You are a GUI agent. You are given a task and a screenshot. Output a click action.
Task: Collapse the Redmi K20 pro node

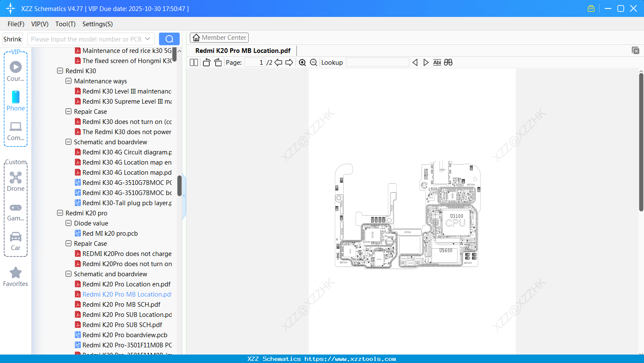tap(60, 213)
